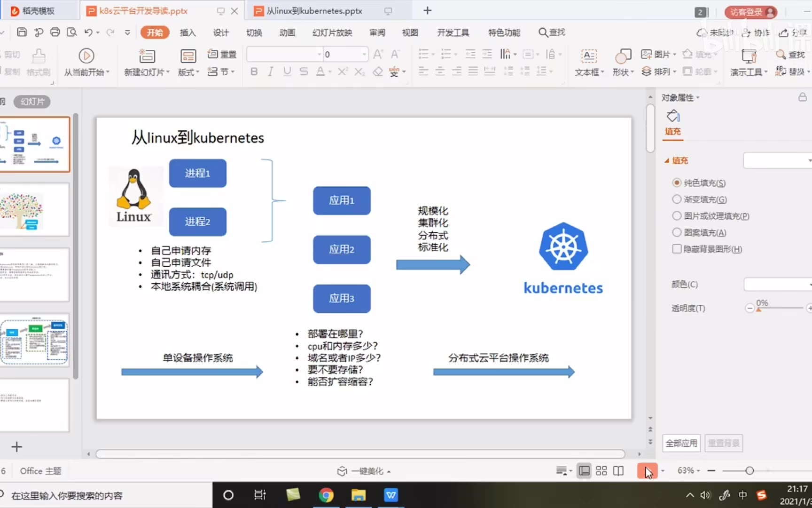This screenshot has width=812, height=508.
Task: Click the New Slide icon
Action: click(x=147, y=56)
